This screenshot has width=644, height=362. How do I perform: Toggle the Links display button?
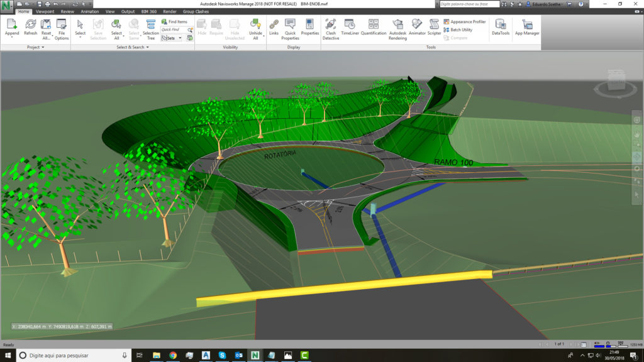click(x=274, y=27)
